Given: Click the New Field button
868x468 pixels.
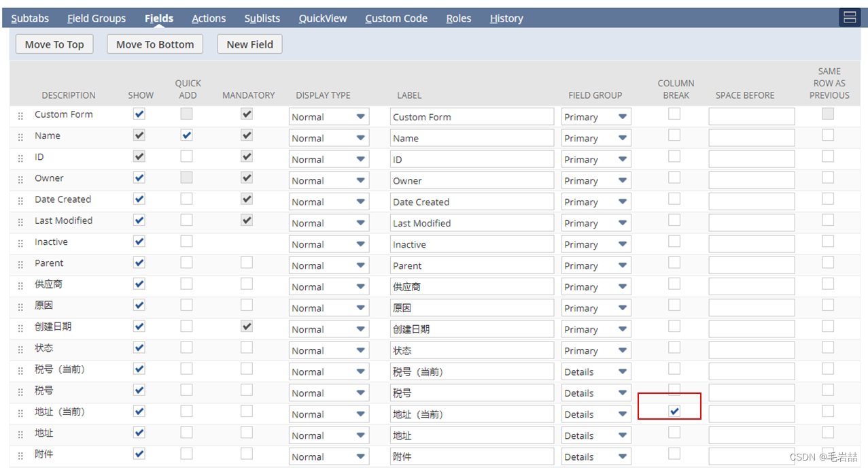Looking at the screenshot, I should point(249,44).
